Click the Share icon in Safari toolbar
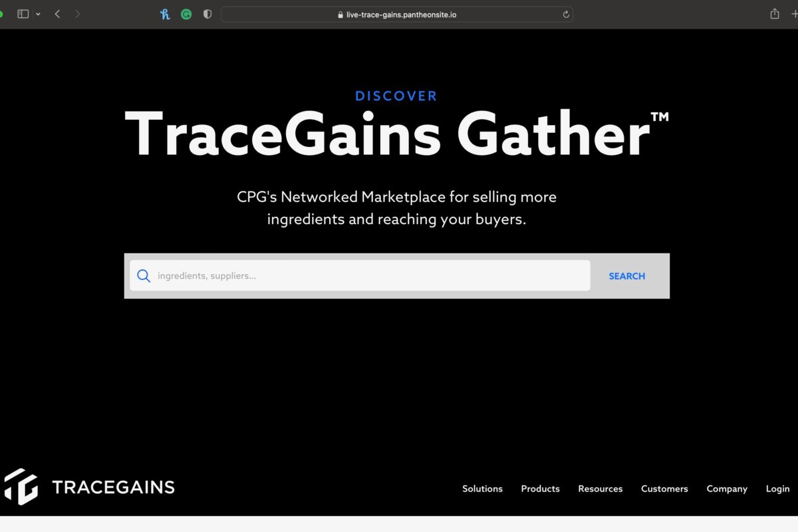Viewport: 798px width, 532px height. pyautogui.click(x=775, y=14)
